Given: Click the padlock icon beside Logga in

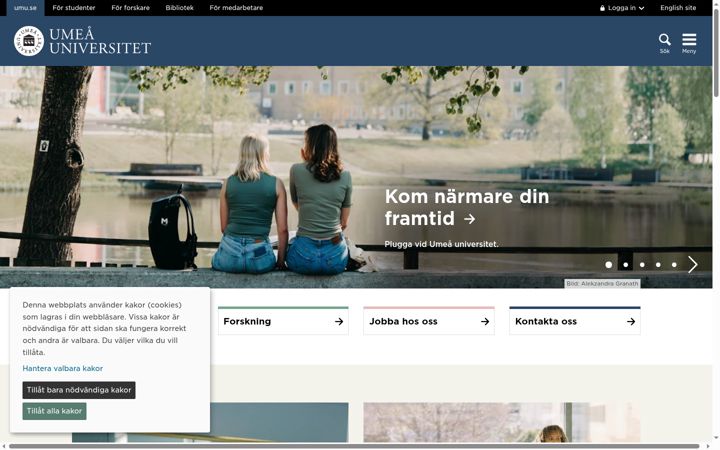Looking at the screenshot, I should [602, 8].
